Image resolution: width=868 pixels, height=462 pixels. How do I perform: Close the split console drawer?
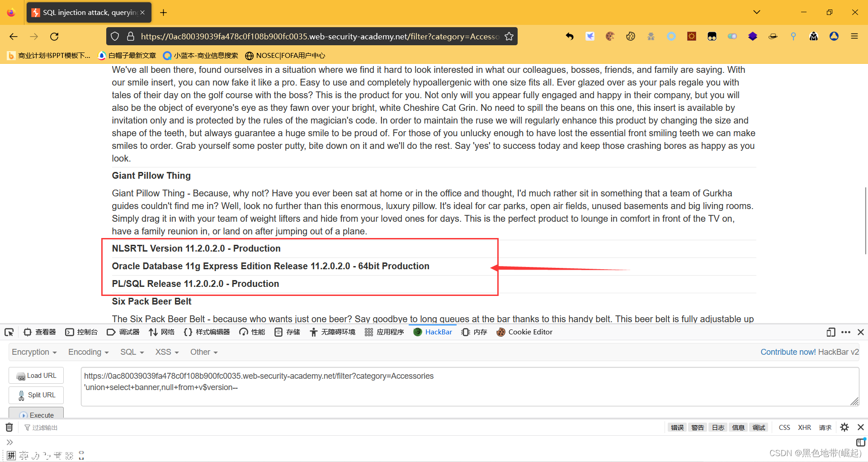tap(861, 428)
